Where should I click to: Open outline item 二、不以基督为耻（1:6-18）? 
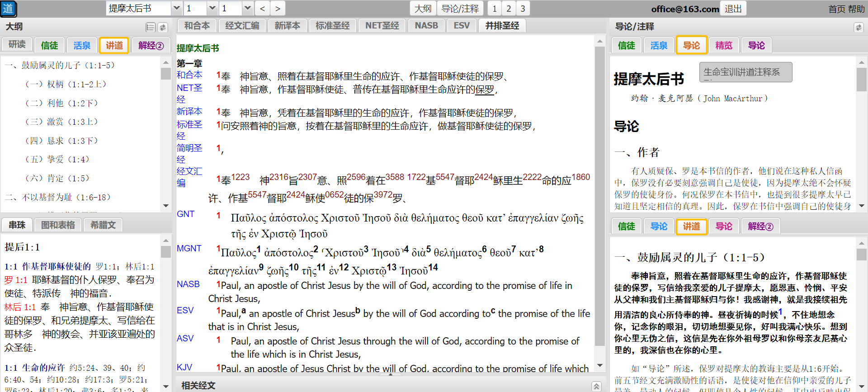(58, 197)
